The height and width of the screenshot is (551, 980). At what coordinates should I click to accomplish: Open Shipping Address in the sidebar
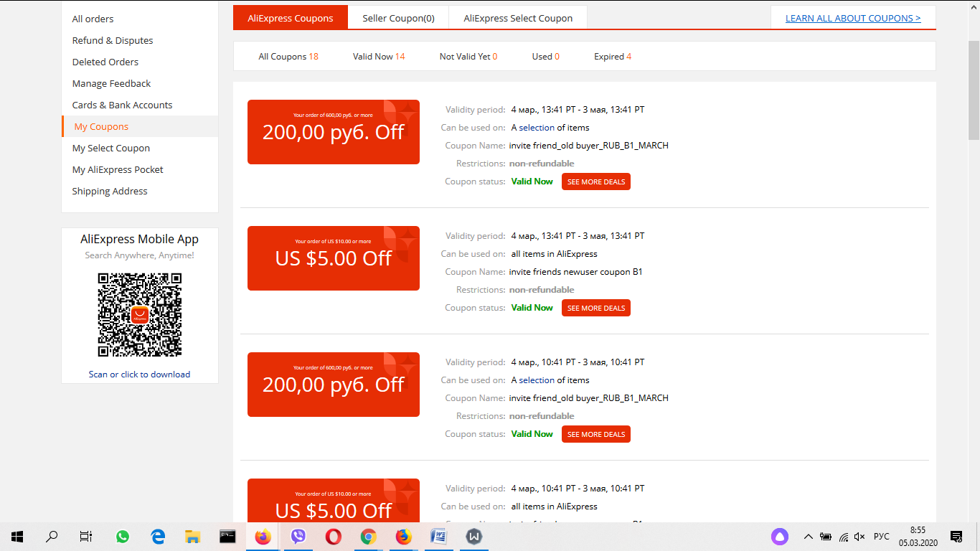110,191
